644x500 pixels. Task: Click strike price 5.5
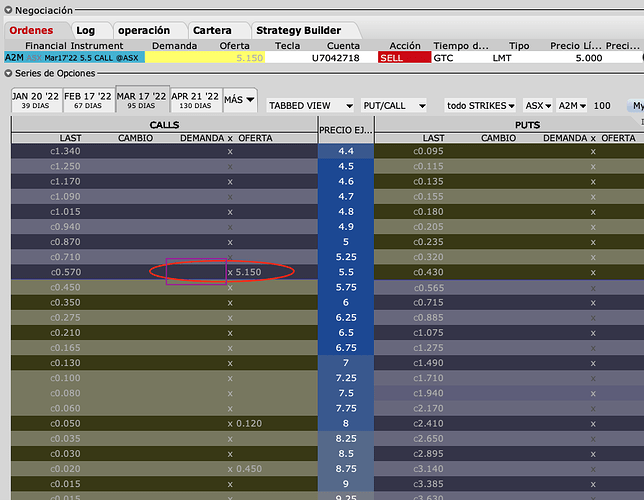(346, 272)
